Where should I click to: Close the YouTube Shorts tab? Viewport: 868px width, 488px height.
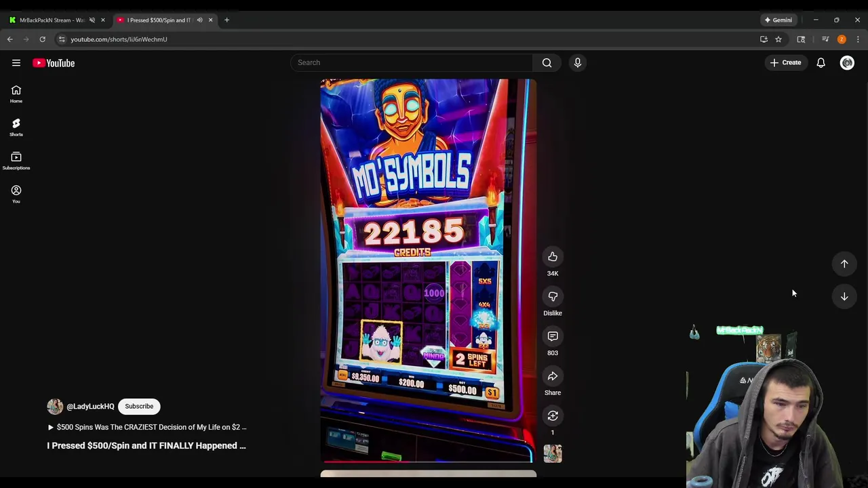pos(210,20)
